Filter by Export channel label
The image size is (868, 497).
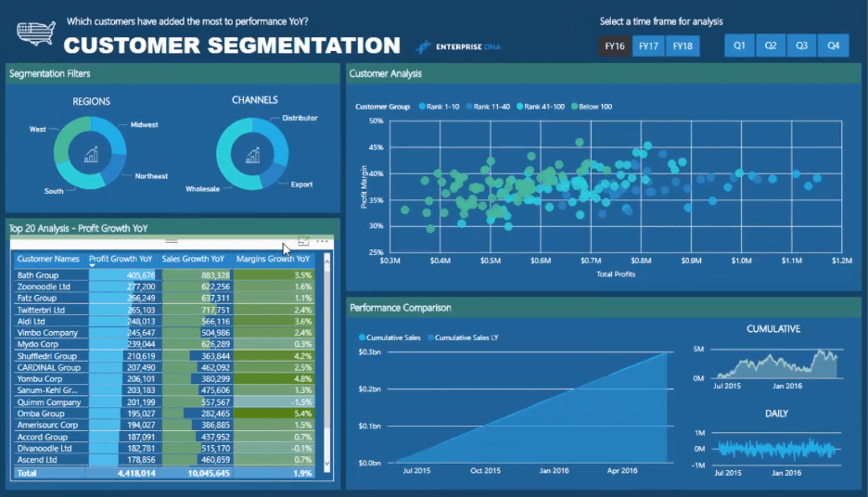301,185
